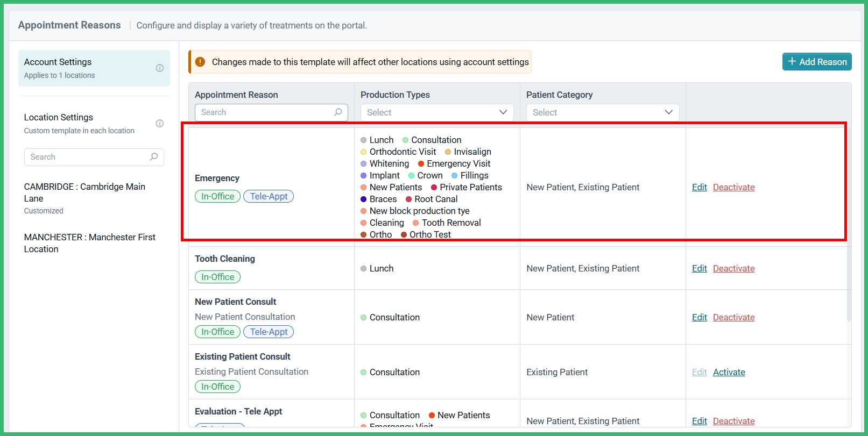Screen dimensions: 868x436
Task: Open CAMBRIDGE : Cambridge Main Lane location
Action: click(84, 192)
